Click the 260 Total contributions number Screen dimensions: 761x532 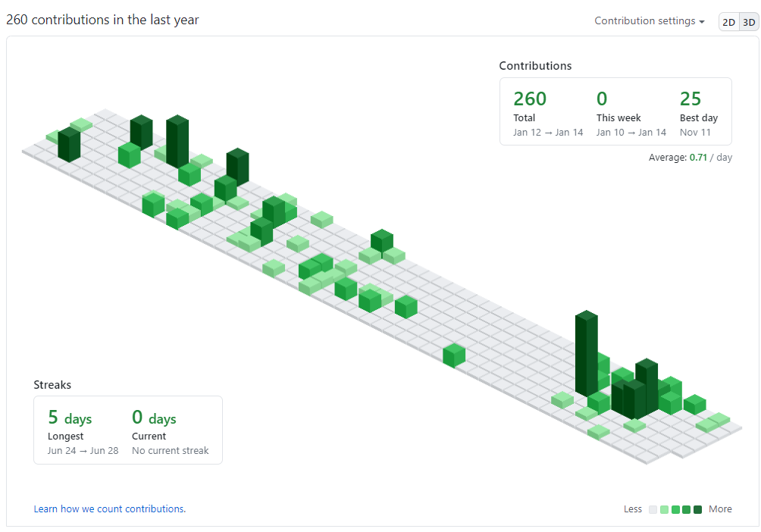[x=530, y=99]
